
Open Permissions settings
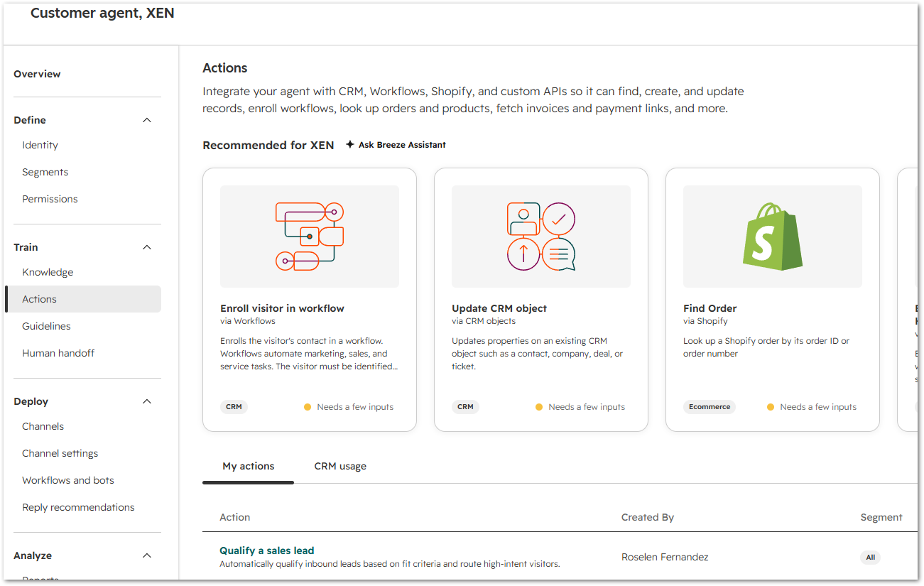(50, 199)
